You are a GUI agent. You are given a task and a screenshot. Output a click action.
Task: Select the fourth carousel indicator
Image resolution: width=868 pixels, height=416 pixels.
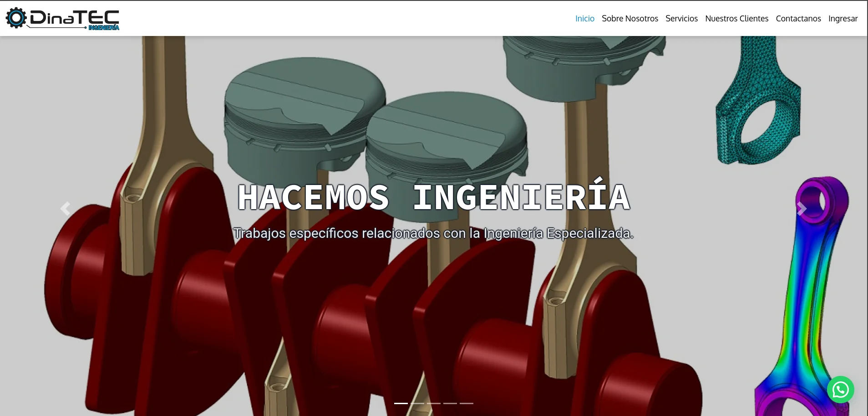pyautogui.click(x=450, y=403)
